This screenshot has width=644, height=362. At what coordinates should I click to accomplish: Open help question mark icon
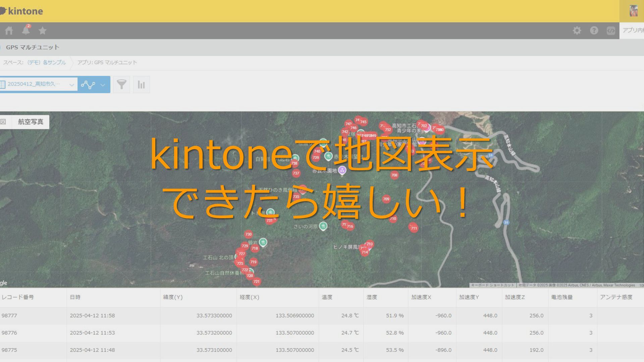coord(594,31)
